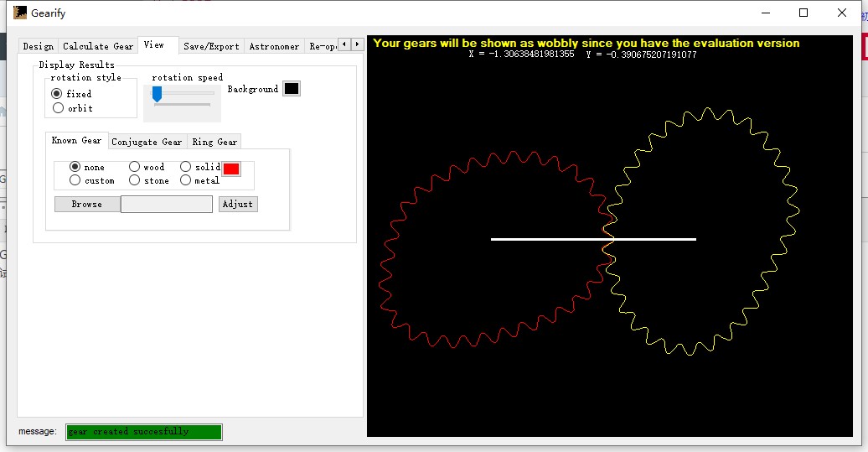Switch to Conjugate Gear sub-tab

(x=147, y=142)
